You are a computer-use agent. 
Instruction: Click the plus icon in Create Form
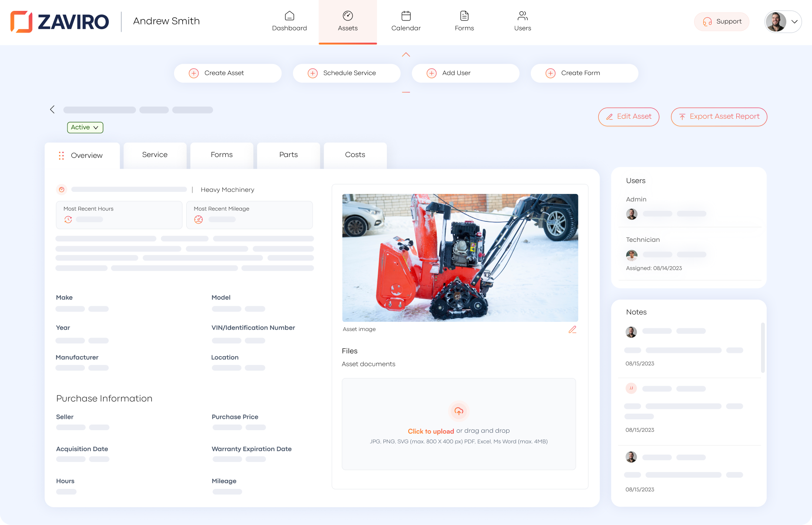(550, 73)
